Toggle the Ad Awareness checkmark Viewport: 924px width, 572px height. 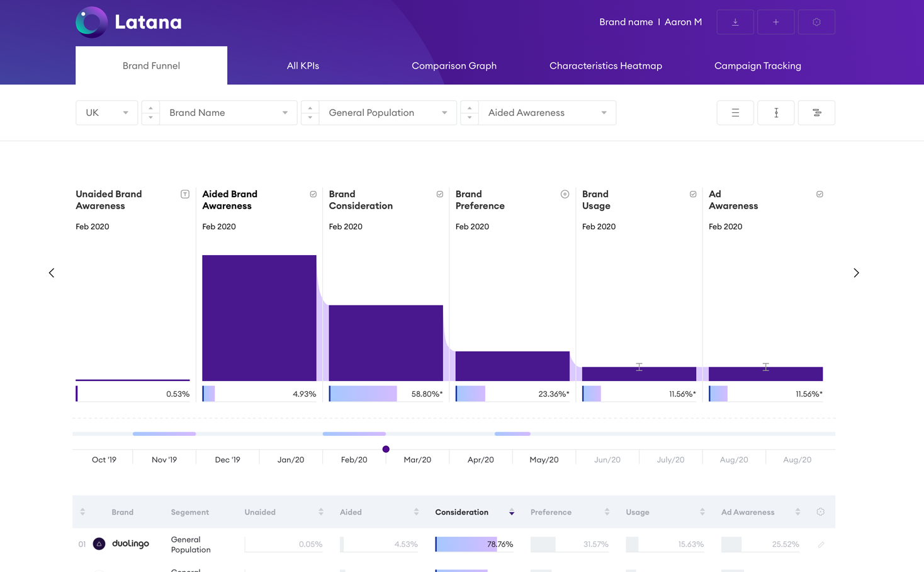tap(820, 194)
